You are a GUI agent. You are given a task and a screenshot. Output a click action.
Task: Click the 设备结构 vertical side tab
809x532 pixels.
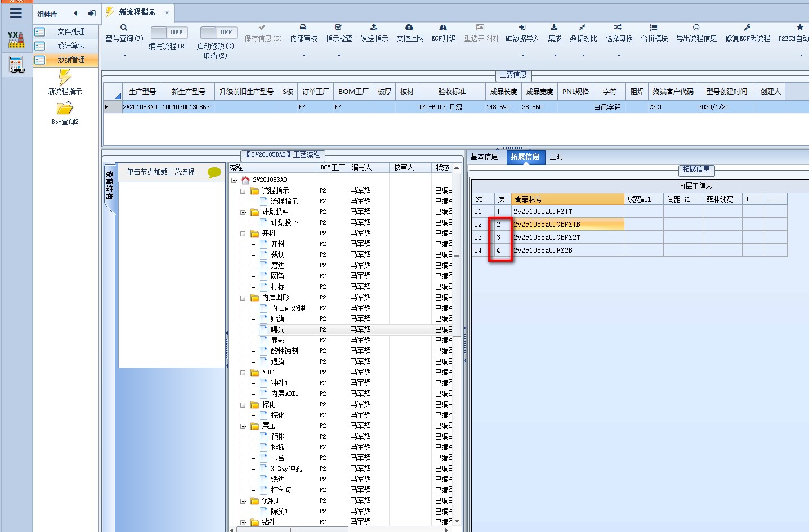pos(110,187)
